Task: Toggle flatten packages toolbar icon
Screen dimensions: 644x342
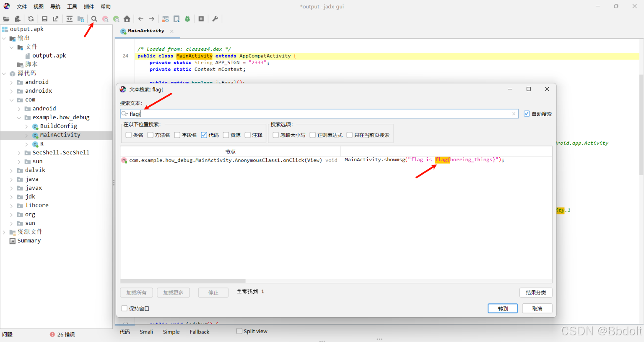Action: [x=80, y=19]
